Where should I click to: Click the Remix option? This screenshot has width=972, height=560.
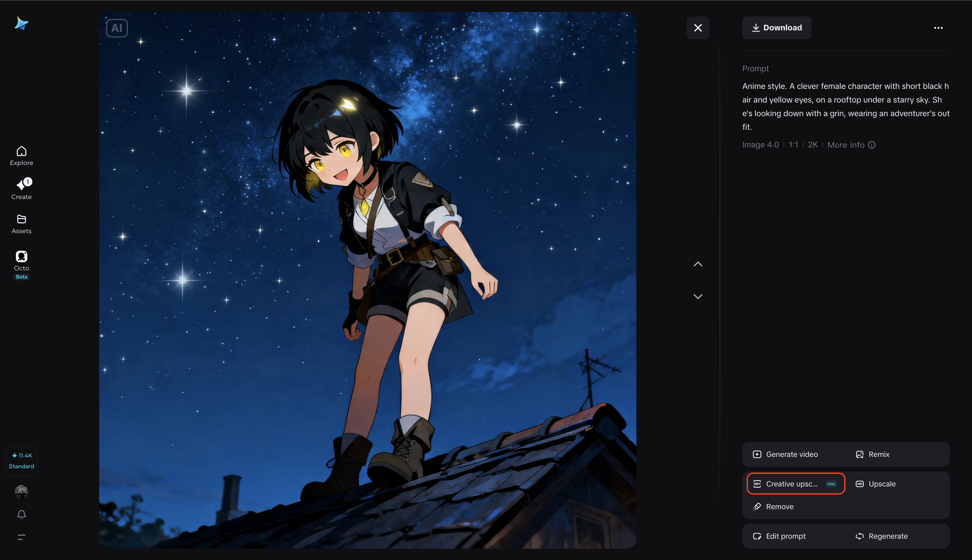[x=872, y=454]
